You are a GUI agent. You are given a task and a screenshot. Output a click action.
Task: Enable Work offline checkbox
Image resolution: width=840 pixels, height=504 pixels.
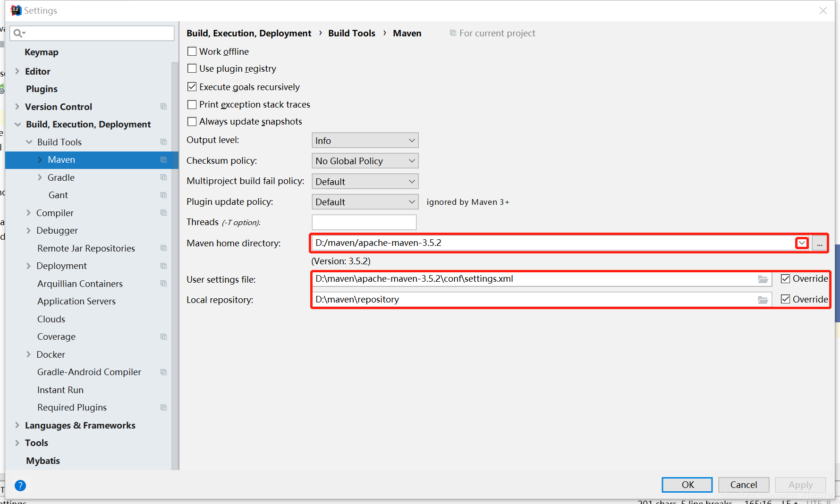click(x=192, y=51)
